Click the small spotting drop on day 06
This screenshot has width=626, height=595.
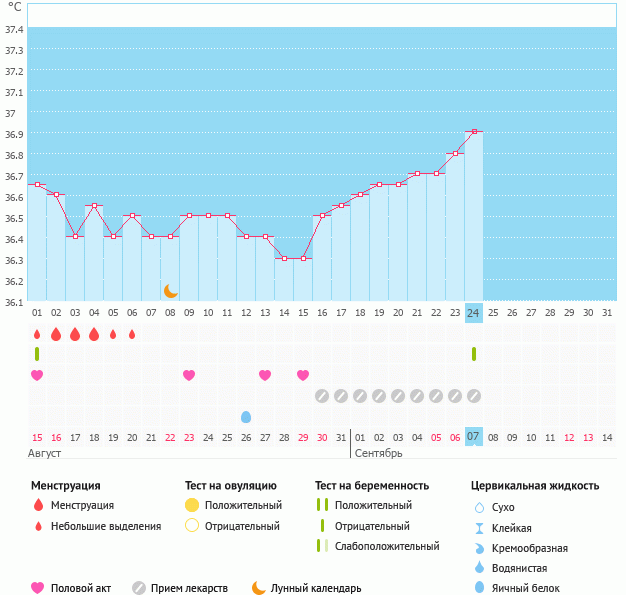point(132,334)
